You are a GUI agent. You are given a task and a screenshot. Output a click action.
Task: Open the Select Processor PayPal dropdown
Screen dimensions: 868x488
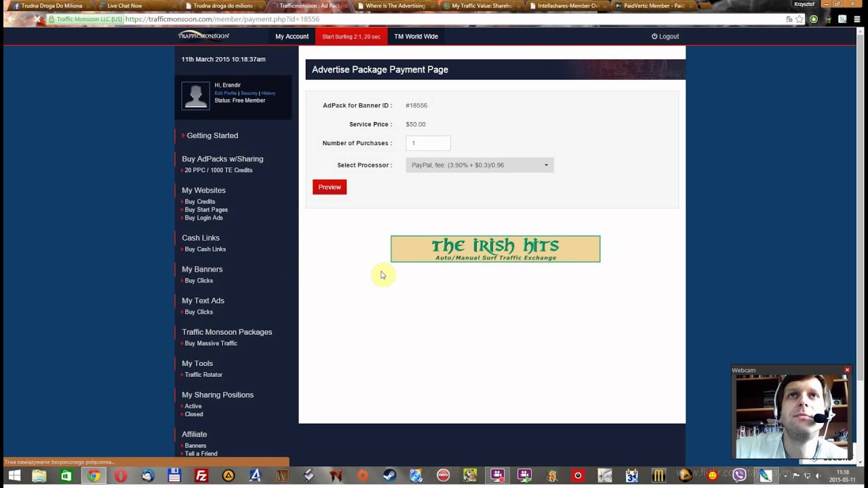(x=479, y=165)
